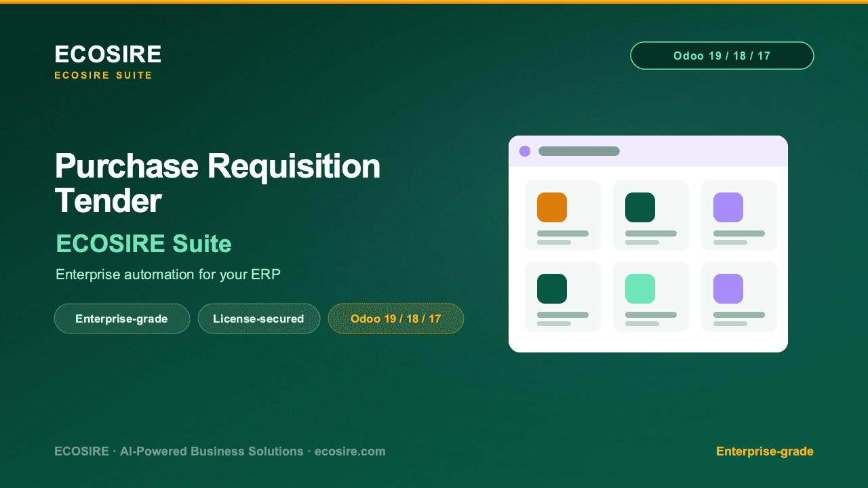Image resolution: width=868 pixels, height=488 pixels.
Task: Click the purple dot in the mockup header
Action: tap(525, 151)
